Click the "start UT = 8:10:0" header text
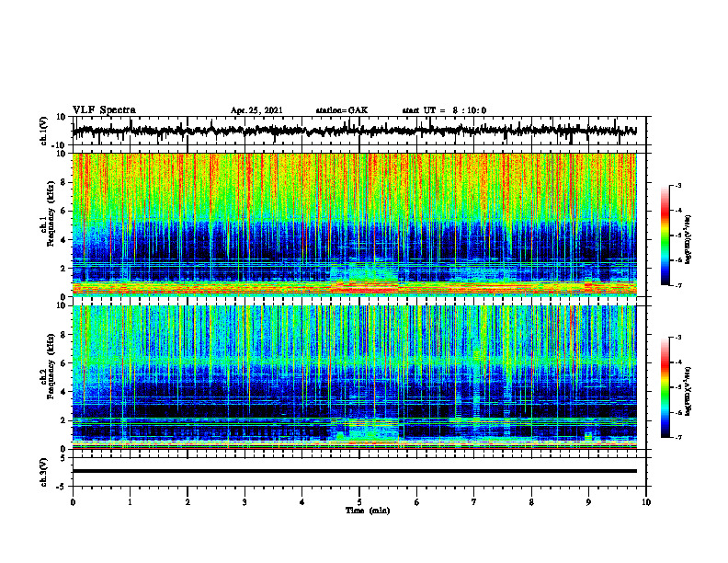Screen dimensions: 728x563 point(444,110)
